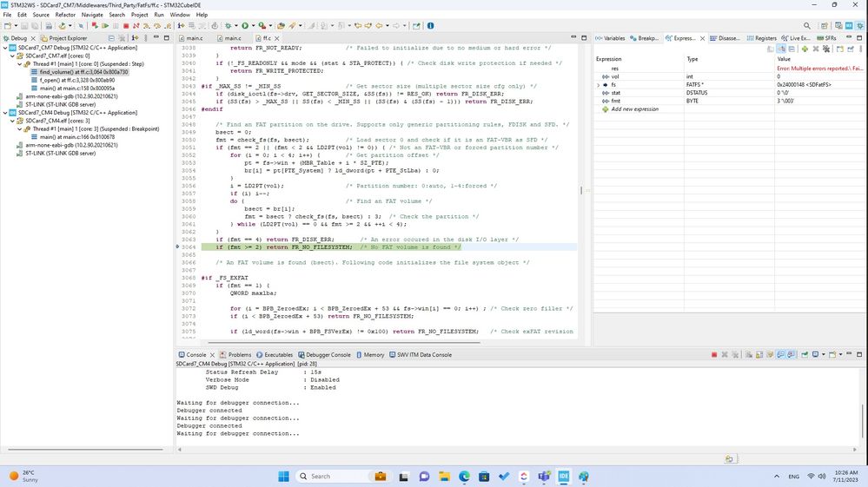
Task: Click the Build hammer icon
Action: (x=62, y=25)
